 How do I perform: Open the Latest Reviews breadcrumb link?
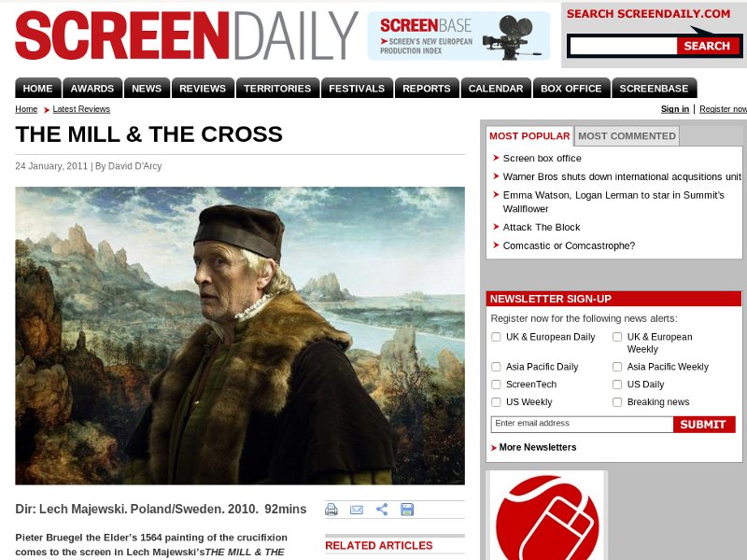coord(81,109)
